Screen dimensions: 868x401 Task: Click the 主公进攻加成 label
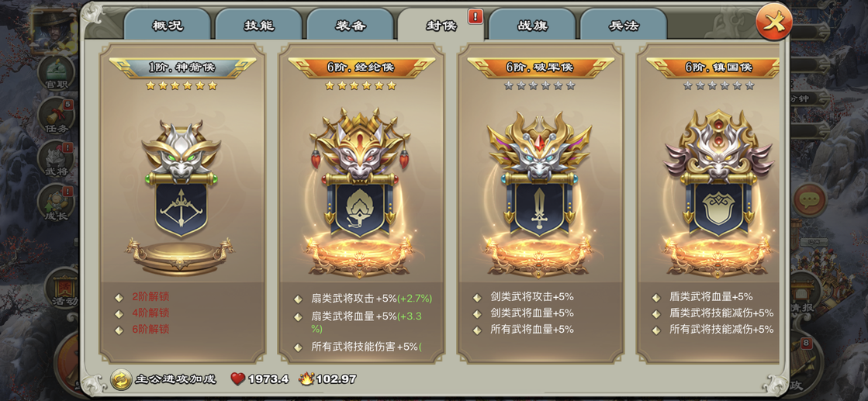pos(175,379)
